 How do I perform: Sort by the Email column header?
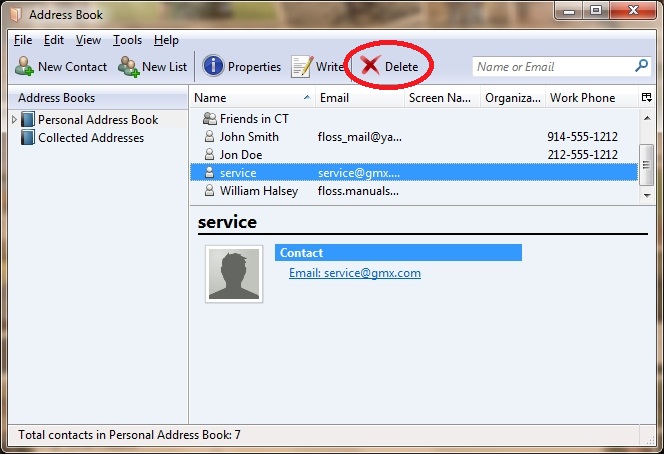click(360, 98)
